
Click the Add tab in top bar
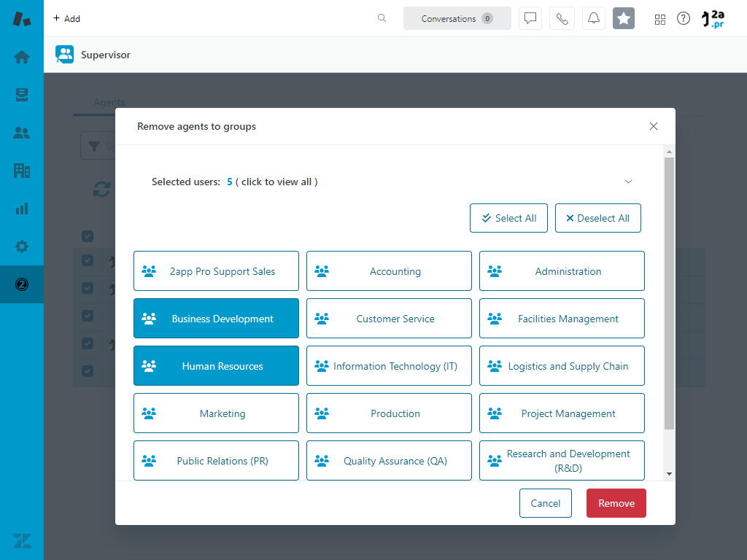click(66, 19)
